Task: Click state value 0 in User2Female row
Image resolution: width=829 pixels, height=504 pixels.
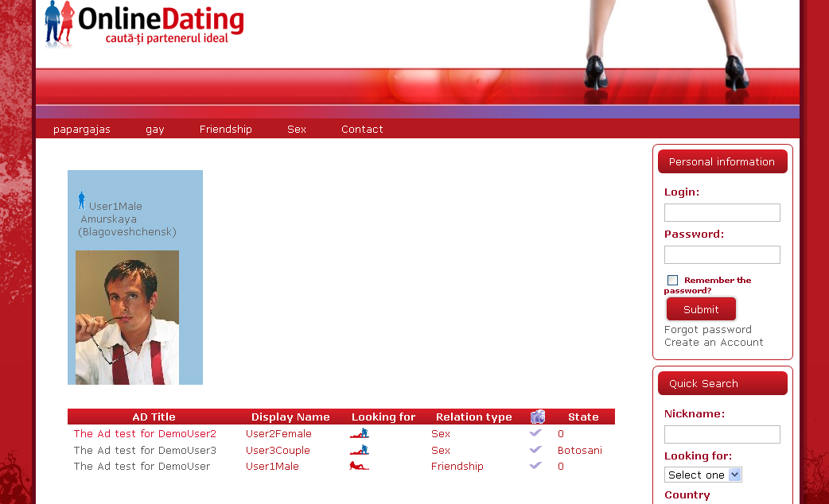Action: pos(561,434)
